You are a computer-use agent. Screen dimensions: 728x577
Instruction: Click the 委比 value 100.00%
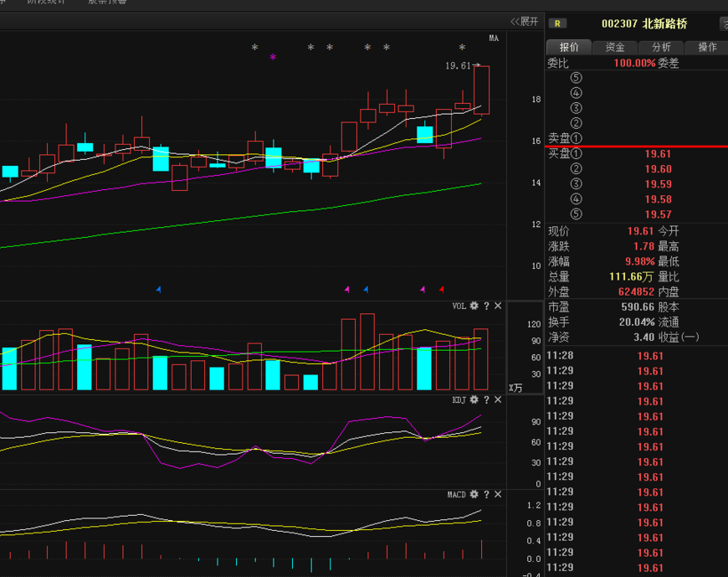[x=634, y=63]
